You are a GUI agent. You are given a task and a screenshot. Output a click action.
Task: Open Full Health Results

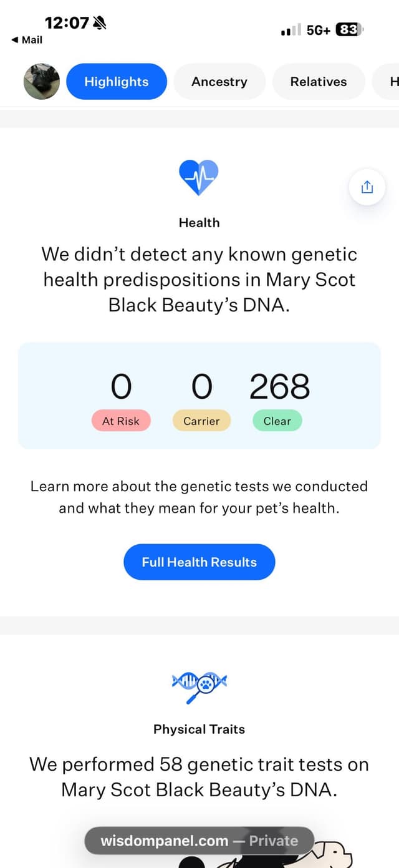199,562
